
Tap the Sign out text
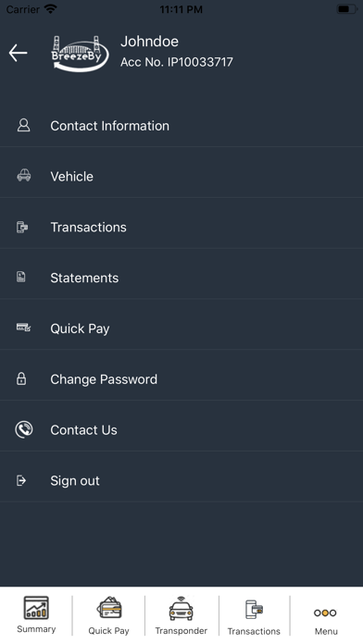[x=75, y=481]
